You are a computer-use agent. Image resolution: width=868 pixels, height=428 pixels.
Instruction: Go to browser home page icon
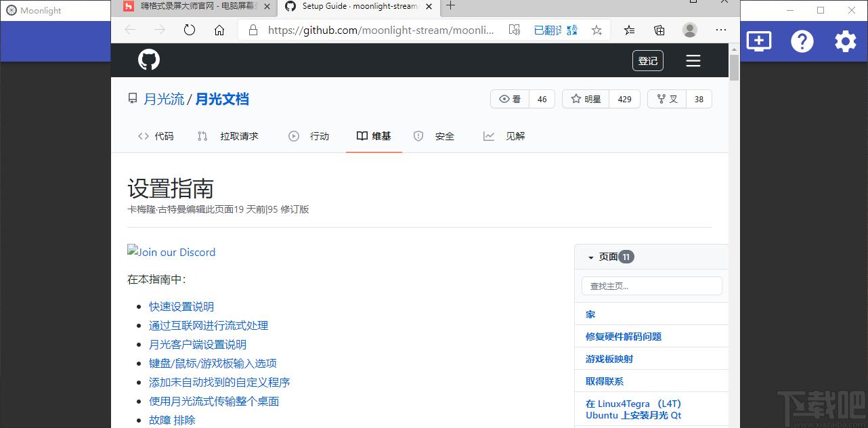coord(219,30)
